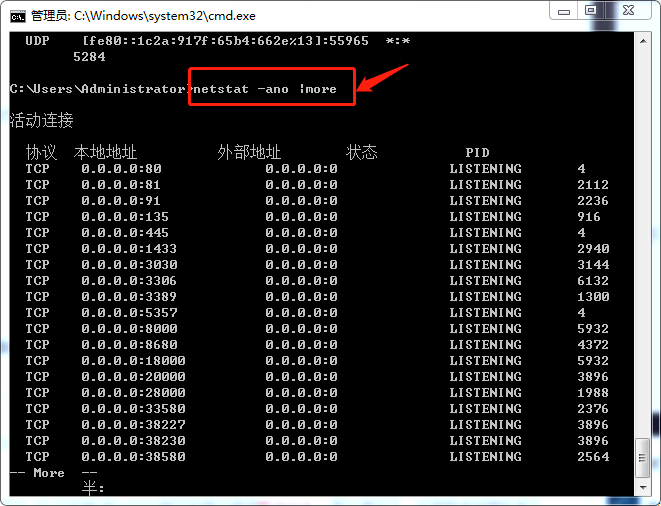The image size is (661, 506).
Task: Click PID value 2236
Action: coord(593,201)
